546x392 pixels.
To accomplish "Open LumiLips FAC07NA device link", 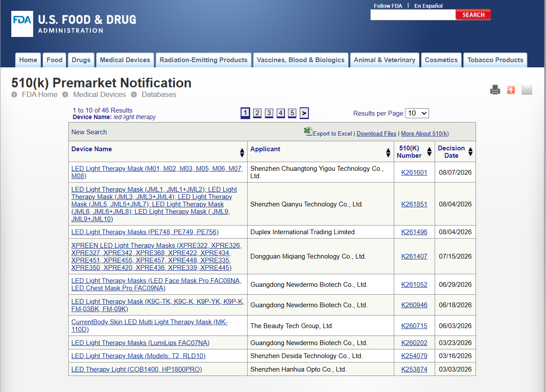I will pos(141,343).
